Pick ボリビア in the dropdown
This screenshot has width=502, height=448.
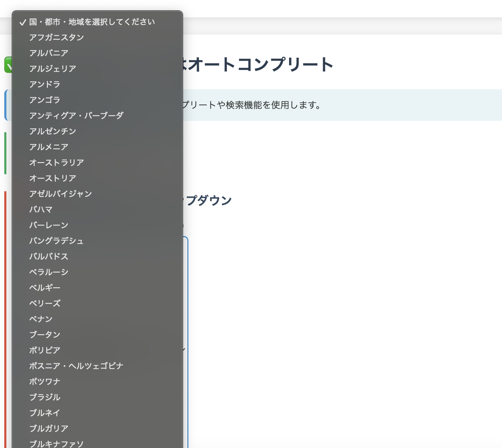(97, 351)
